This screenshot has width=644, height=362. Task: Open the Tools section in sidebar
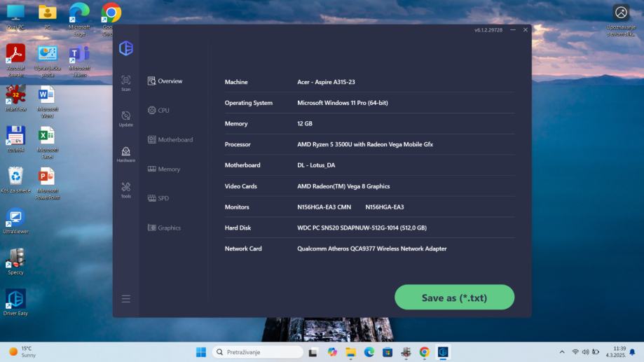(x=125, y=190)
